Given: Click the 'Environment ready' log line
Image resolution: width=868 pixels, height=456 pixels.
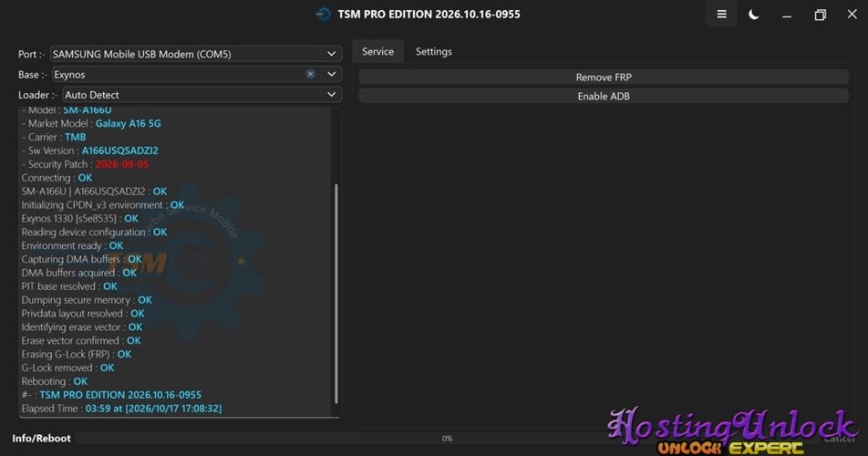Looking at the screenshot, I should point(72,245).
